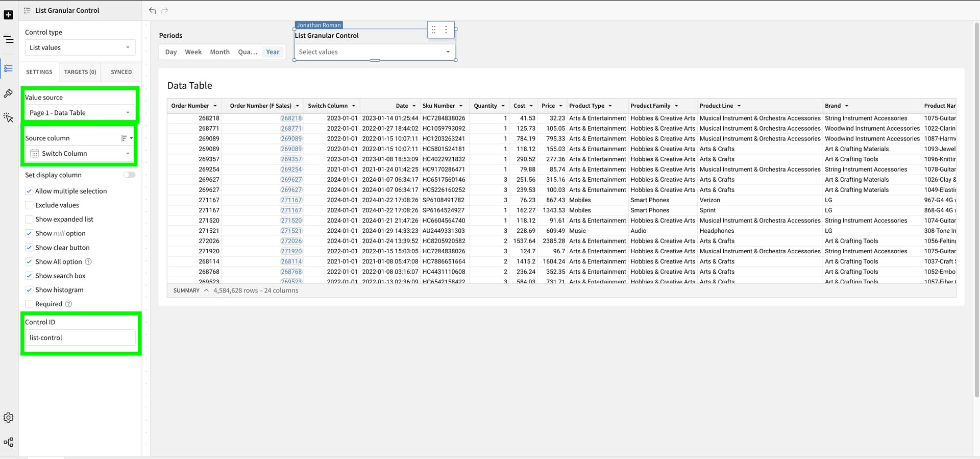980x459 pixels.
Task: Select the Year period
Action: pyautogui.click(x=273, y=52)
